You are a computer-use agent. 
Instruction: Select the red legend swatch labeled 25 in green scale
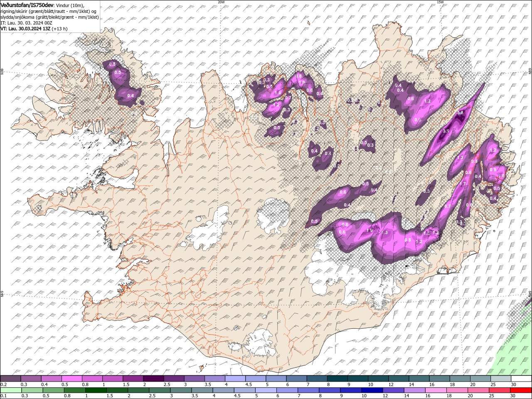coord(500,390)
